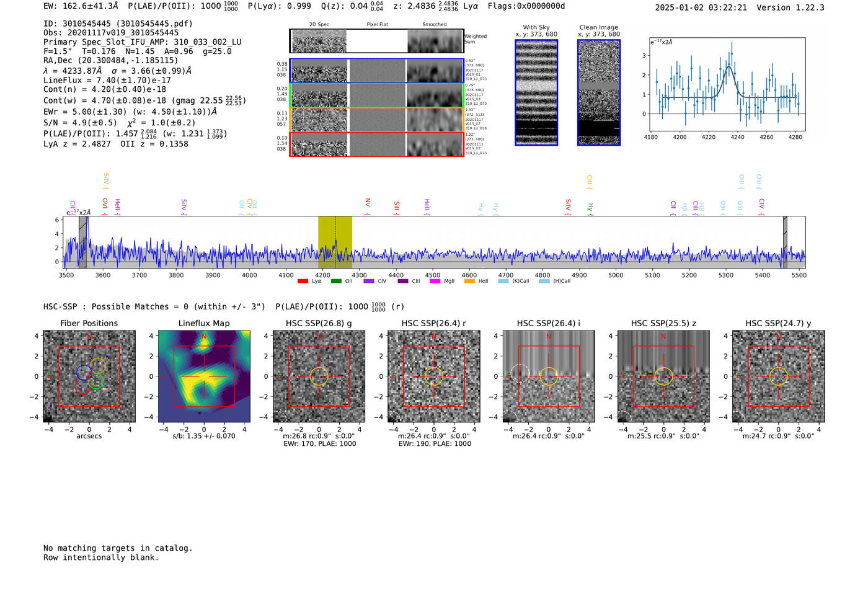Click the With Sky image

[x=536, y=92]
